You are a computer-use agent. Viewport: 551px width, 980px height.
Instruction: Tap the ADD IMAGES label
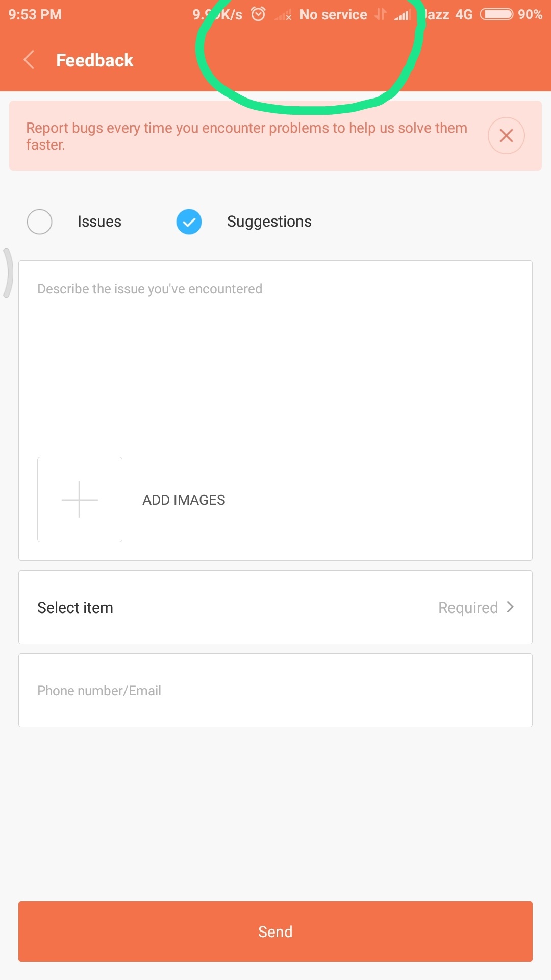pos(184,500)
